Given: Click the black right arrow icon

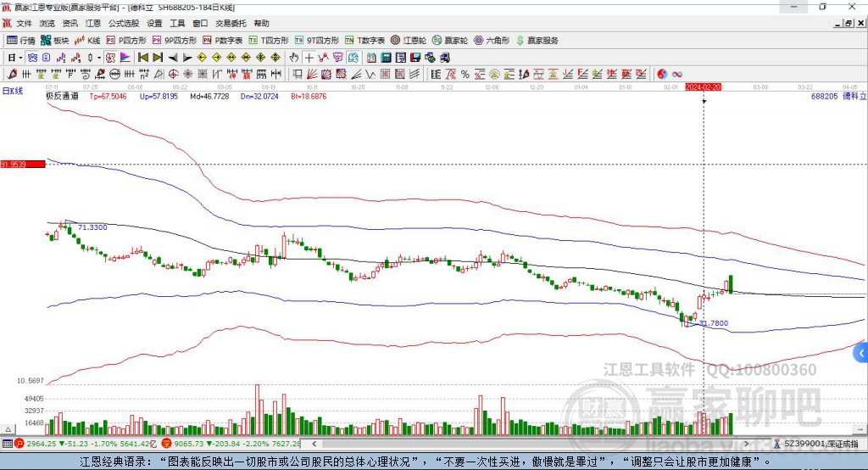Looking at the screenshot, I should pyautogui.click(x=187, y=58).
